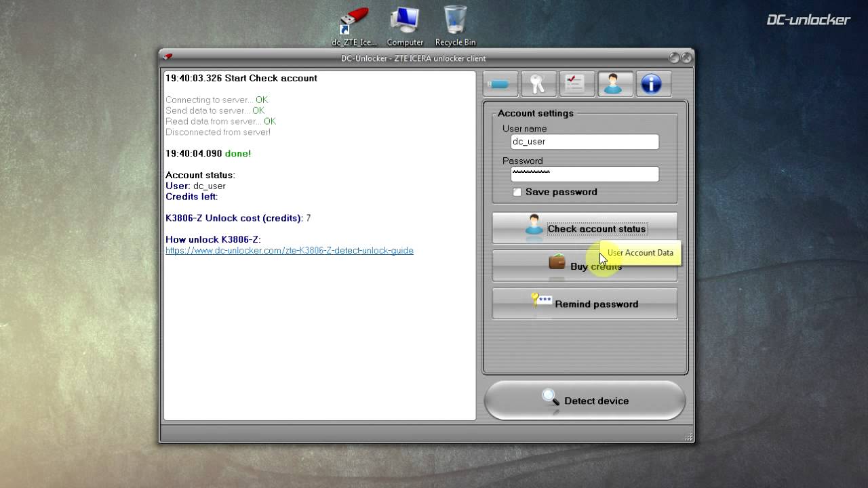
Task: Click the 'User name' label
Action: (x=525, y=129)
